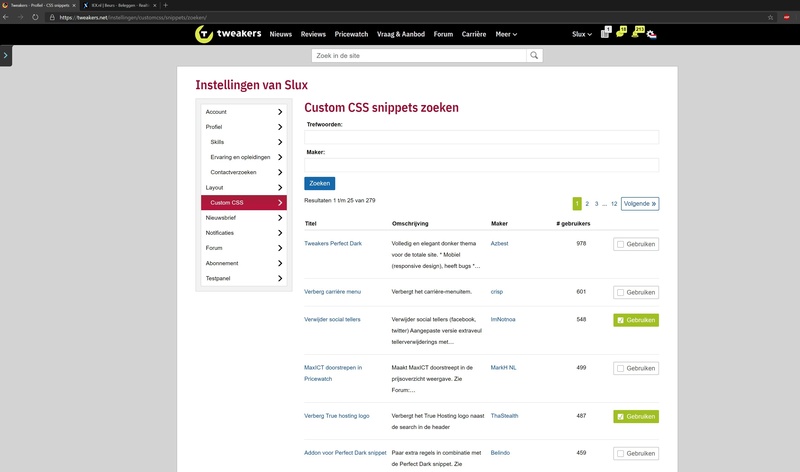Image resolution: width=800 pixels, height=472 pixels.
Task: Open Profiel settings in sidebar
Action: tap(244, 127)
